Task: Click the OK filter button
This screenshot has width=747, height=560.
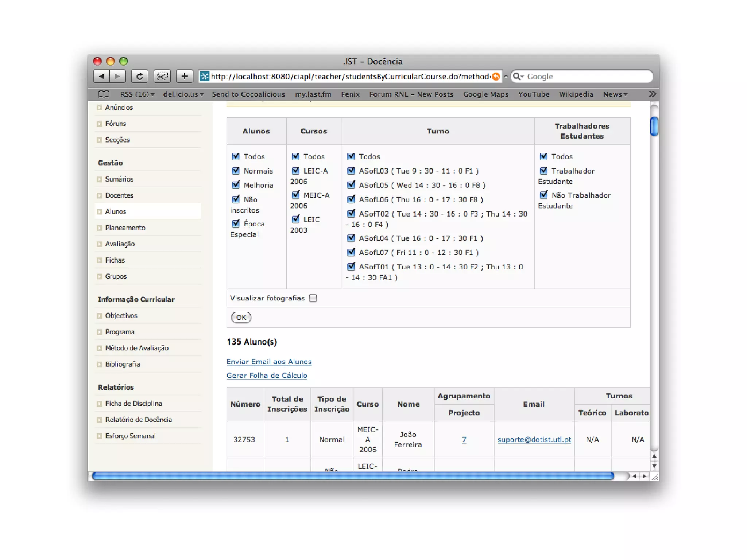Action: coord(241,317)
